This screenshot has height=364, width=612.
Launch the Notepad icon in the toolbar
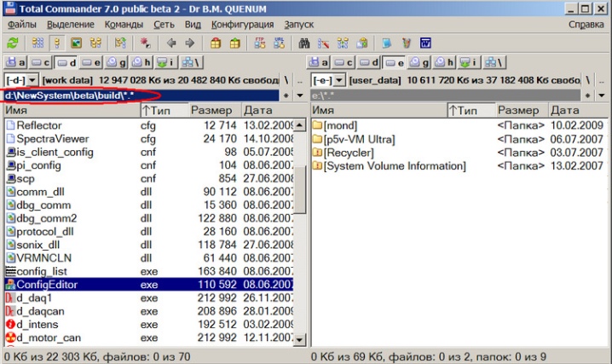click(x=387, y=43)
